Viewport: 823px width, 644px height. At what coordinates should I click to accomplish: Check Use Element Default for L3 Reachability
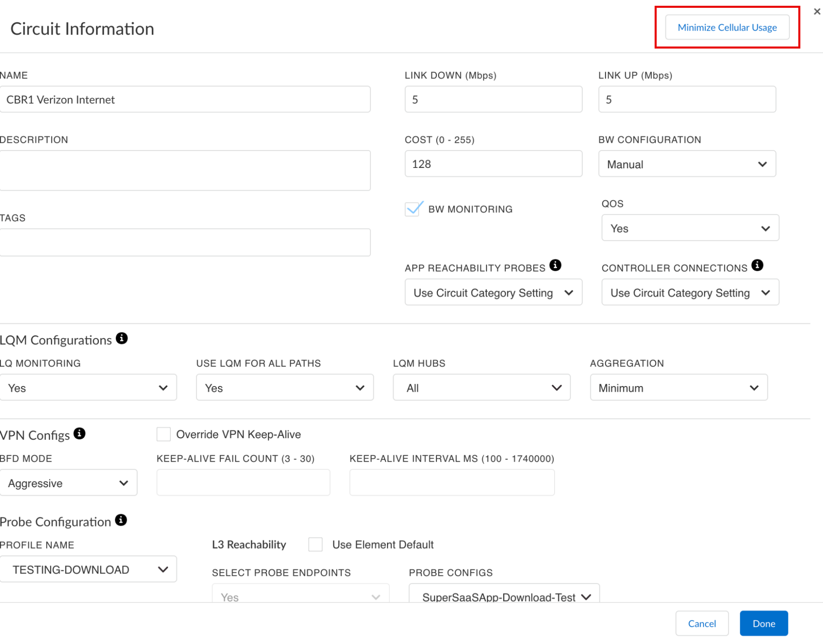tap(315, 544)
